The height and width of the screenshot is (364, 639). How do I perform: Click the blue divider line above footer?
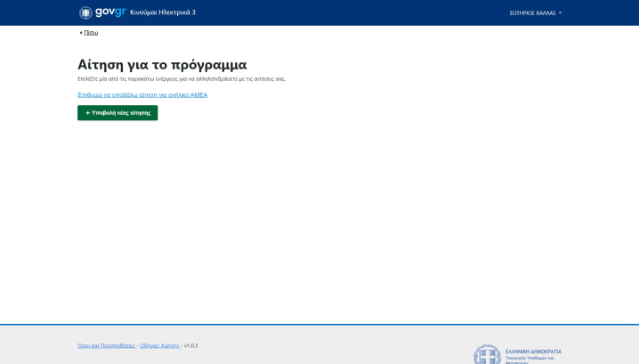coord(319,325)
